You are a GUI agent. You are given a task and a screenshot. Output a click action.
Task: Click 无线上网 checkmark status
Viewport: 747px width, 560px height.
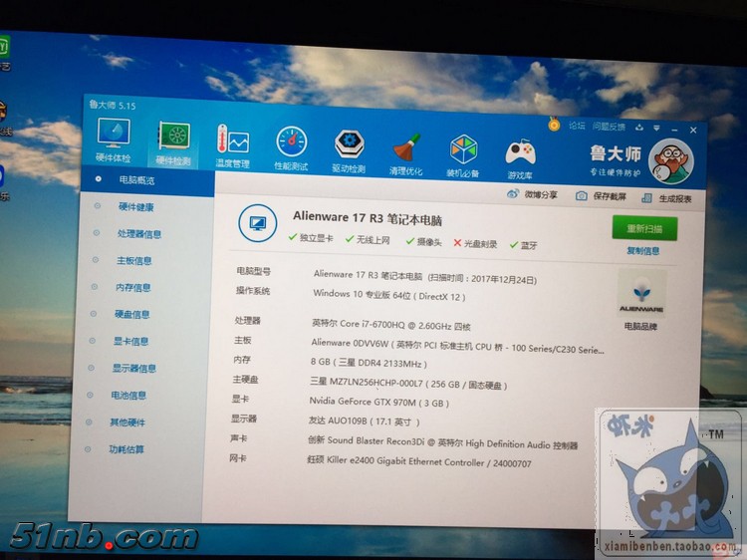(x=368, y=239)
